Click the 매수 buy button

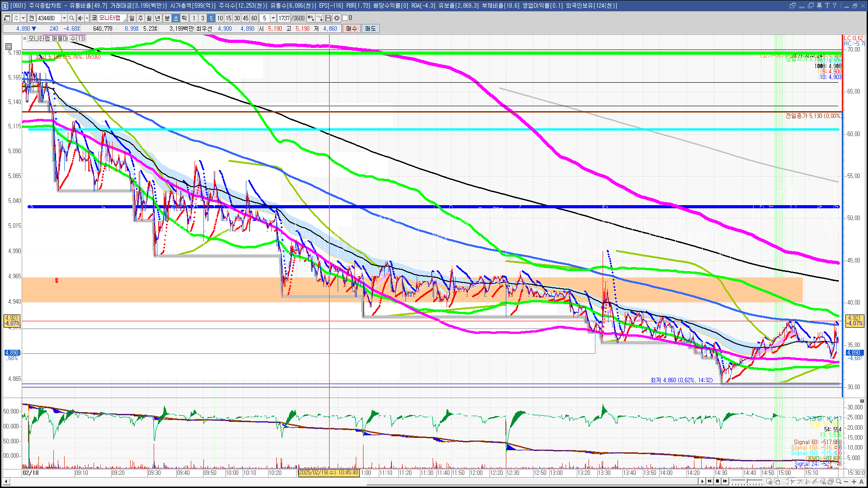pos(352,28)
